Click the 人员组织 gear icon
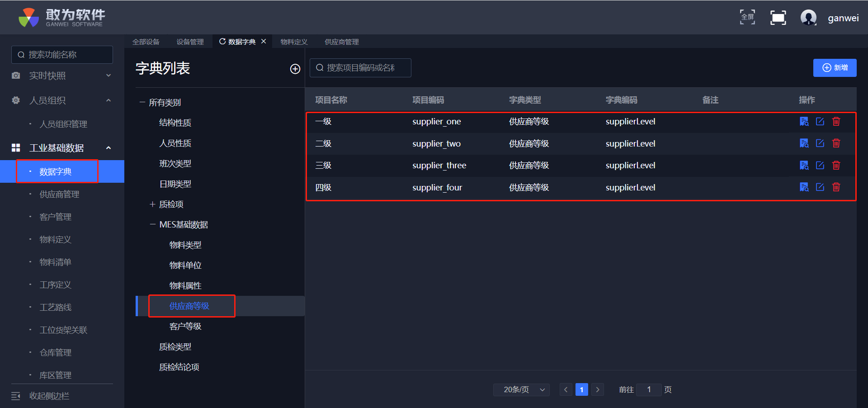The height and width of the screenshot is (408, 868). pyautogui.click(x=16, y=100)
